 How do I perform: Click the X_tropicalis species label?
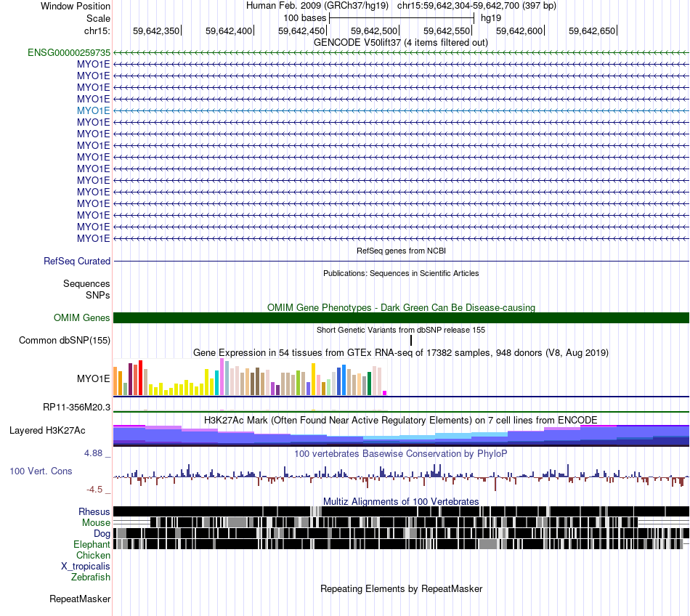(x=86, y=567)
